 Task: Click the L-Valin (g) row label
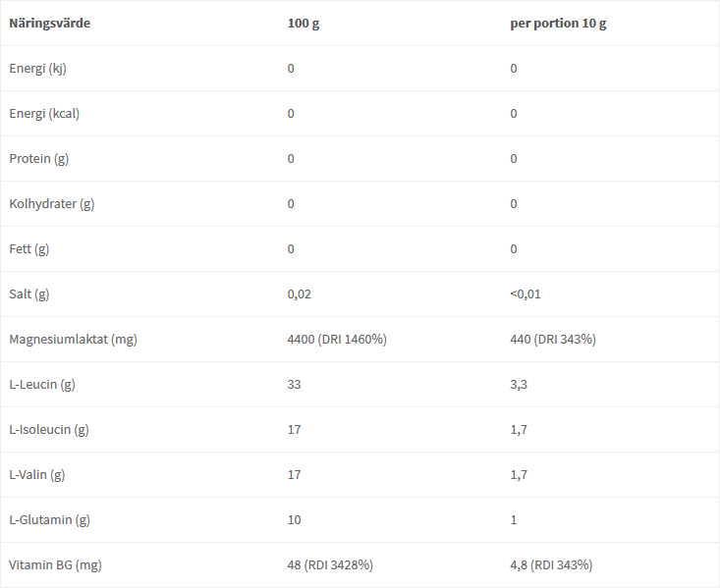(x=37, y=475)
